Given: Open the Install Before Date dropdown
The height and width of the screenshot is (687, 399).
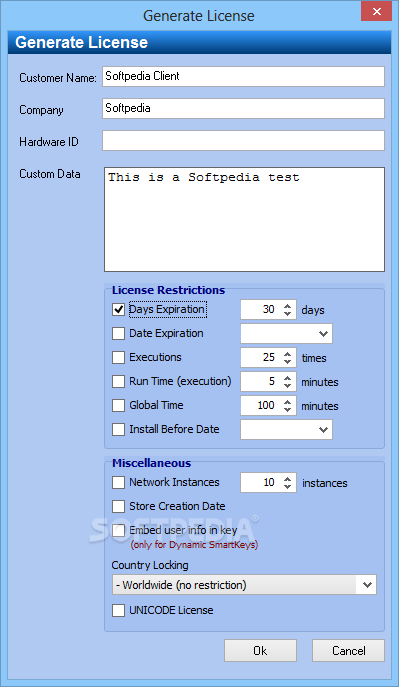Looking at the screenshot, I should [324, 430].
